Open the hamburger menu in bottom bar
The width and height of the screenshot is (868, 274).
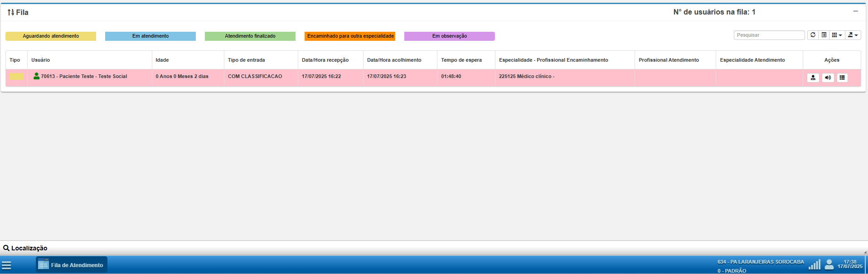point(6,265)
